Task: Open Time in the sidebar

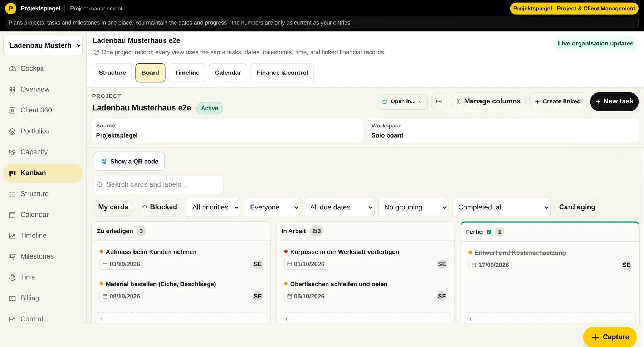Action: pyautogui.click(x=43, y=277)
